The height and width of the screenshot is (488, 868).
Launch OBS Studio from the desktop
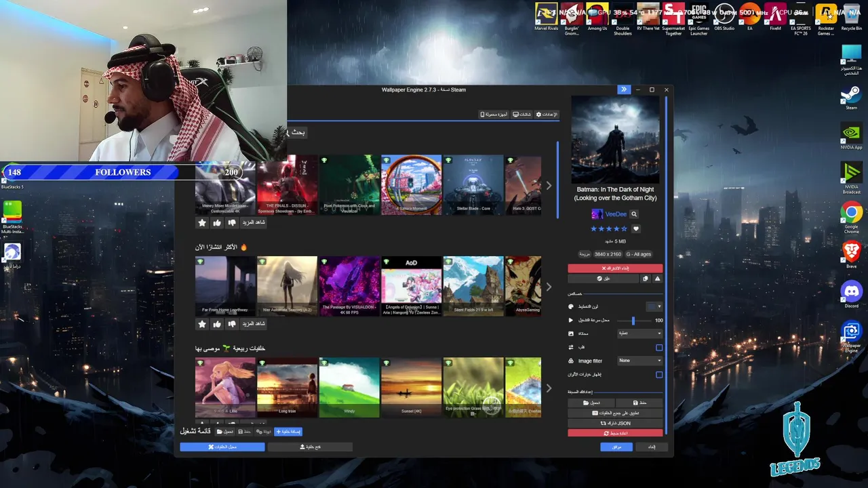[724, 18]
